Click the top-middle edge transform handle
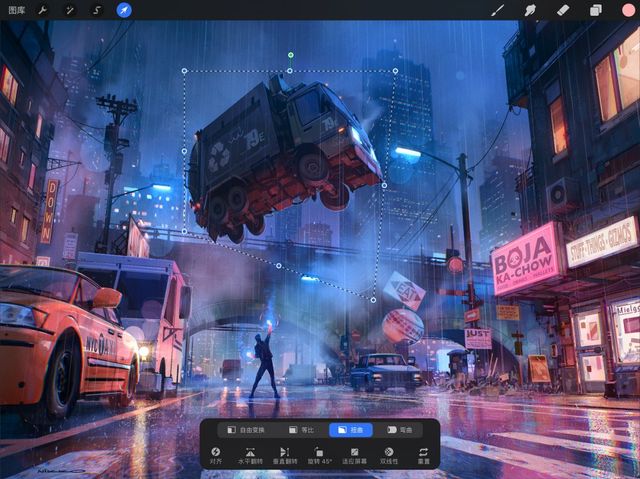640x479 pixels. coord(290,71)
